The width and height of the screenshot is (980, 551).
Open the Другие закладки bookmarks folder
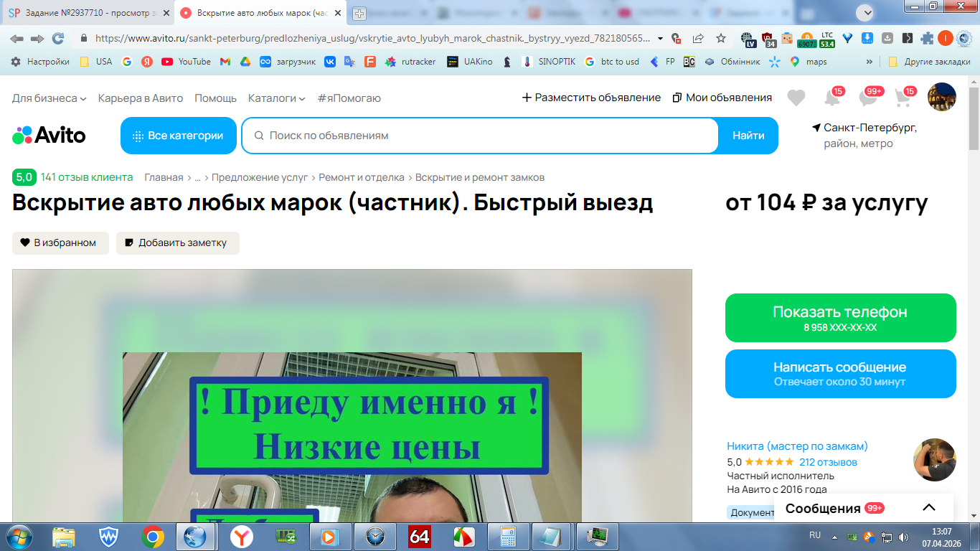[929, 62]
